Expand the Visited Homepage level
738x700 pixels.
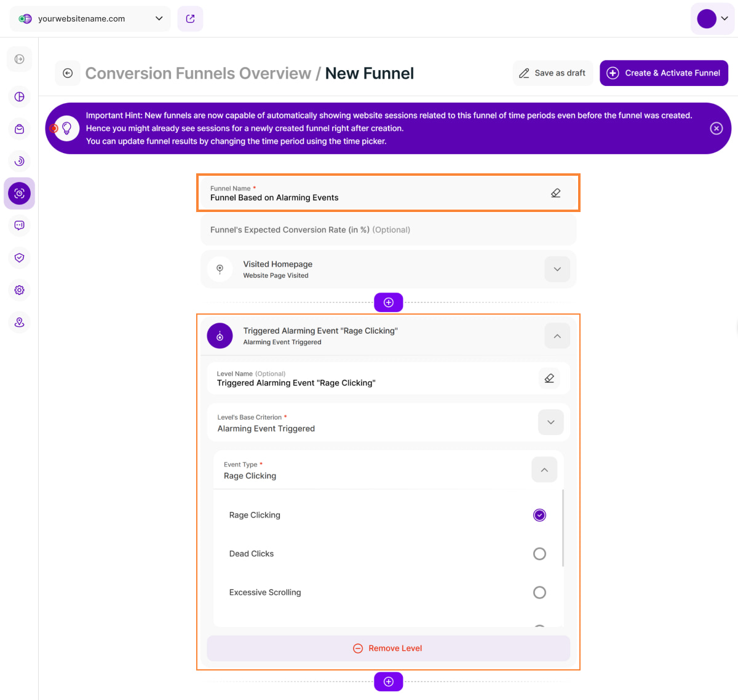(x=557, y=269)
